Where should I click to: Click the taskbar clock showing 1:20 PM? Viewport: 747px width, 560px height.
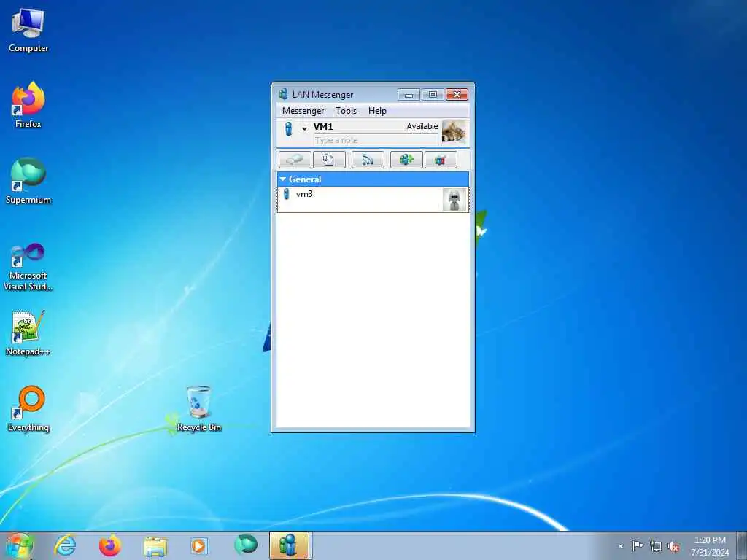click(x=710, y=546)
